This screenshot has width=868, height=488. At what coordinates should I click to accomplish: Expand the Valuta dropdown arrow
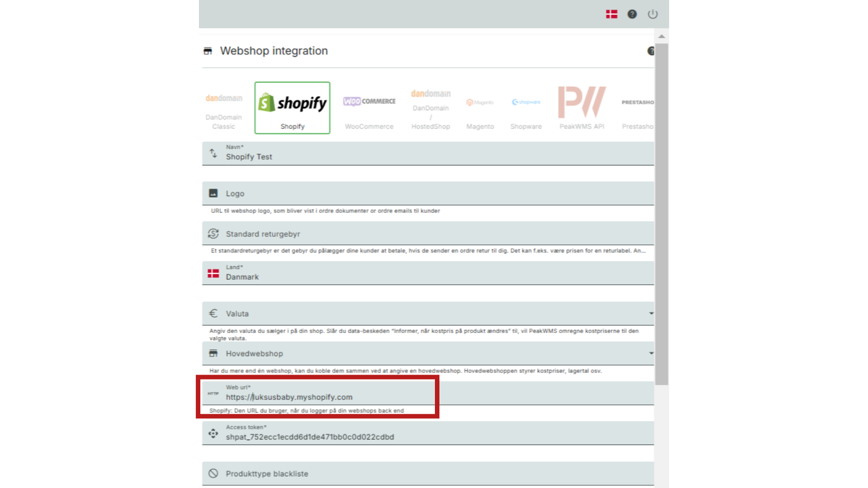[x=651, y=313]
